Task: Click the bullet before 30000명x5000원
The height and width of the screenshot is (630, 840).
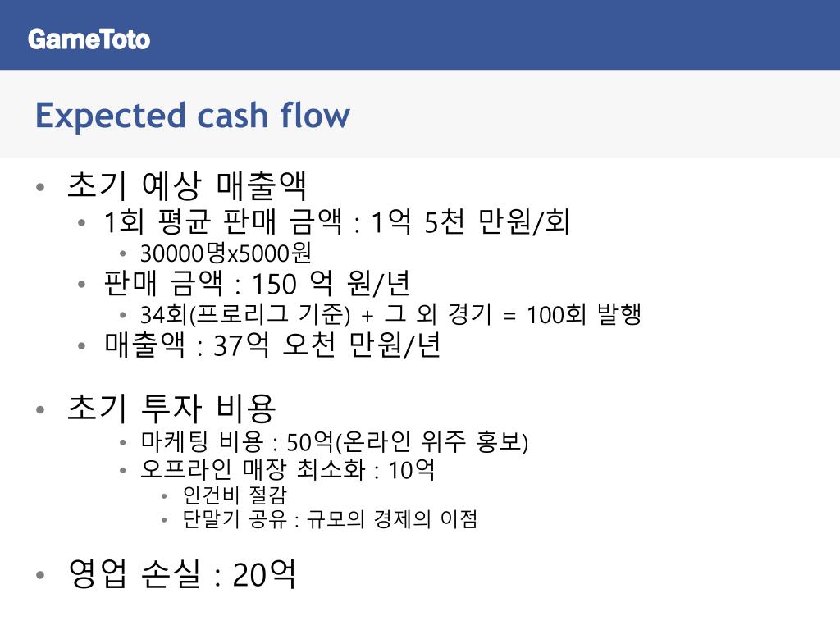Action: click(123, 253)
